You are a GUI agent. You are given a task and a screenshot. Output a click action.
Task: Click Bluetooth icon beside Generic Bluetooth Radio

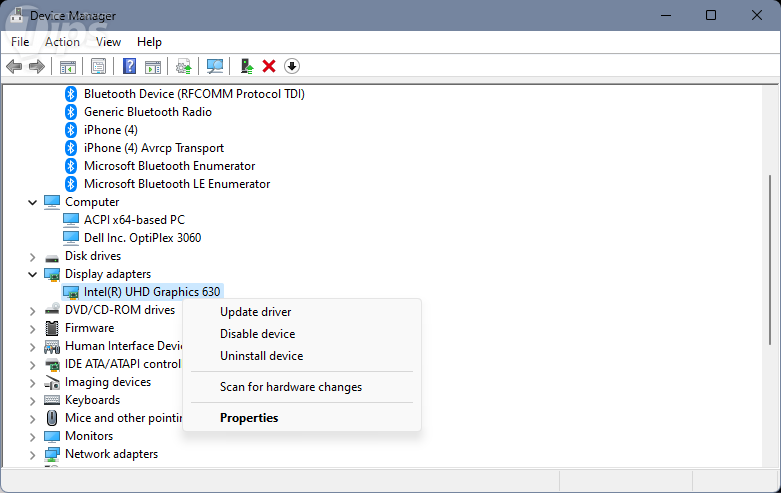[x=71, y=112]
